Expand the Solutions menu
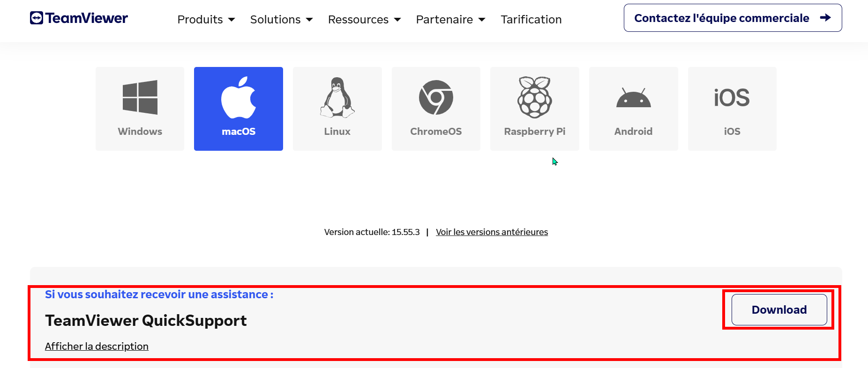The image size is (868, 368). click(x=281, y=20)
